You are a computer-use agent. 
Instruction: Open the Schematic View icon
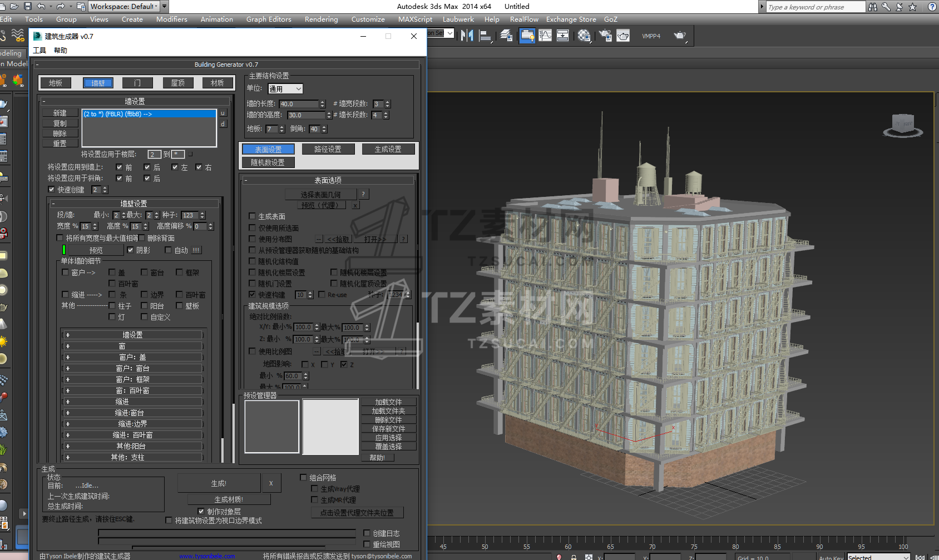562,36
